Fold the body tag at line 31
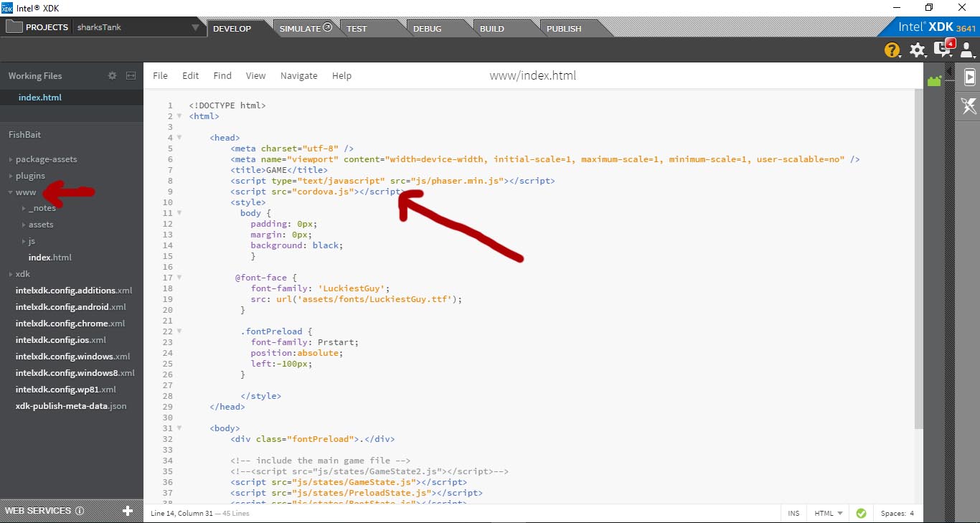The width and height of the screenshot is (980, 523). point(179,428)
